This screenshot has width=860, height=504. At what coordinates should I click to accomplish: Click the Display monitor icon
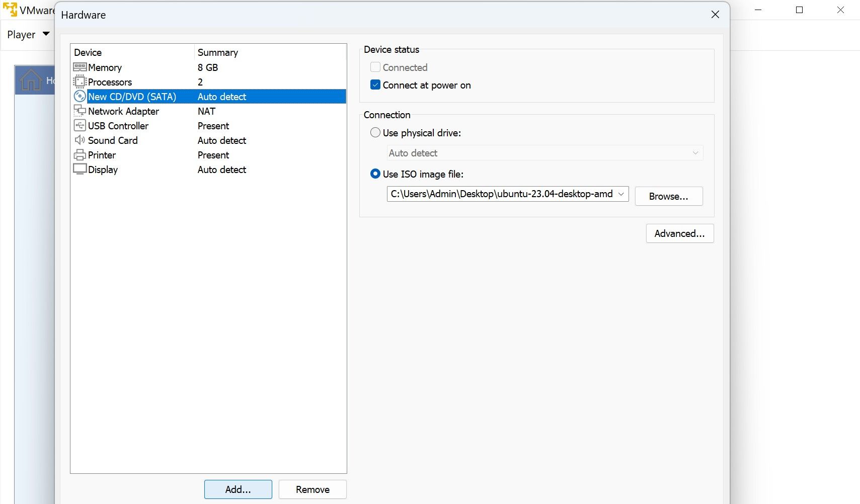coord(80,170)
